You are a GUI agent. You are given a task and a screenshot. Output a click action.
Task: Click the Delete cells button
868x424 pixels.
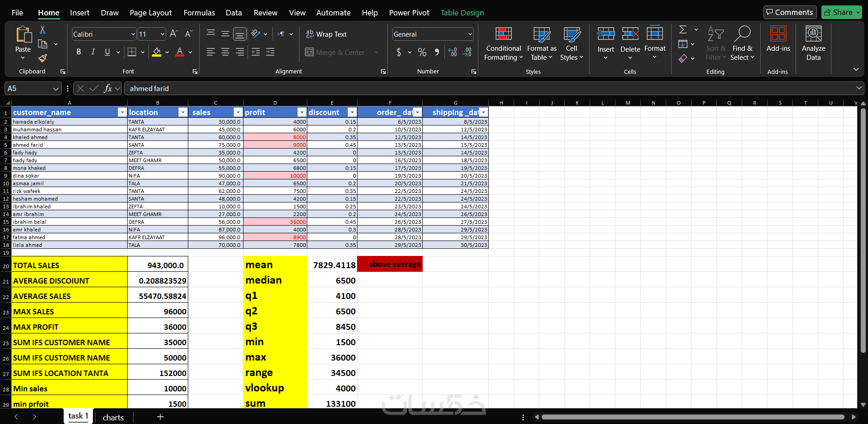pos(630,44)
